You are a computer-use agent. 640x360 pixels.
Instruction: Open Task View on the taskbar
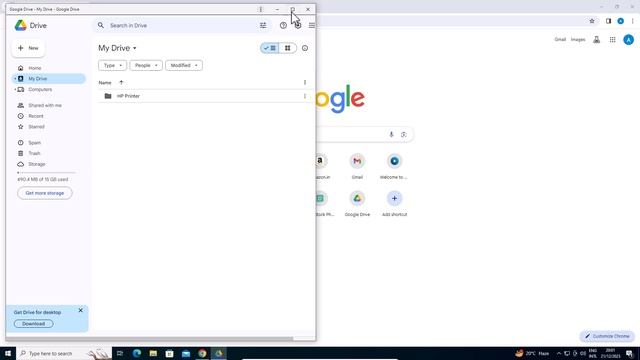(120, 353)
